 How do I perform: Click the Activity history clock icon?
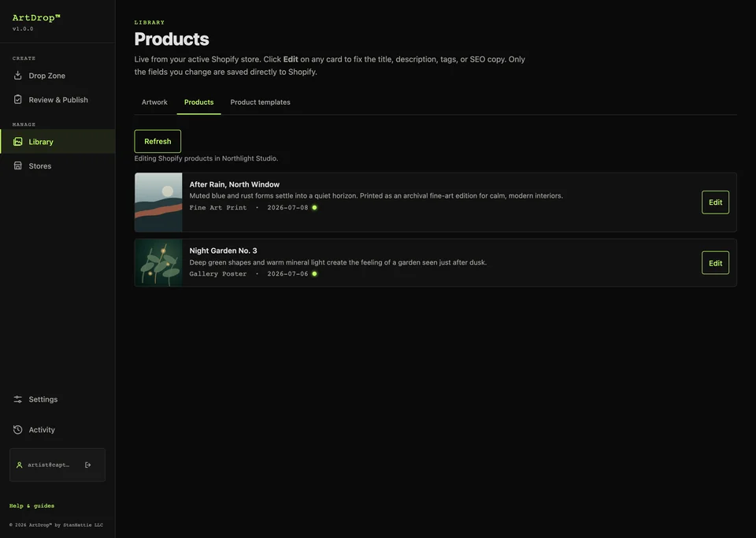(x=18, y=429)
